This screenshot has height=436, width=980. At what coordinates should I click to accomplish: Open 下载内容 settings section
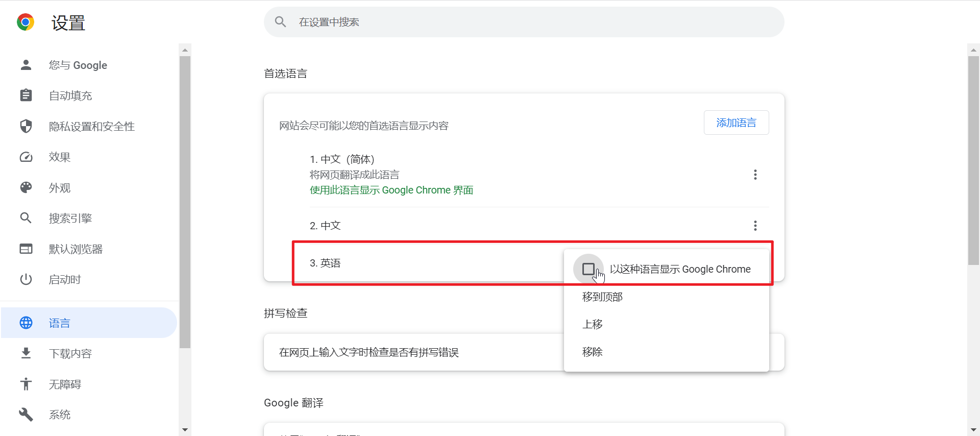tap(89, 353)
